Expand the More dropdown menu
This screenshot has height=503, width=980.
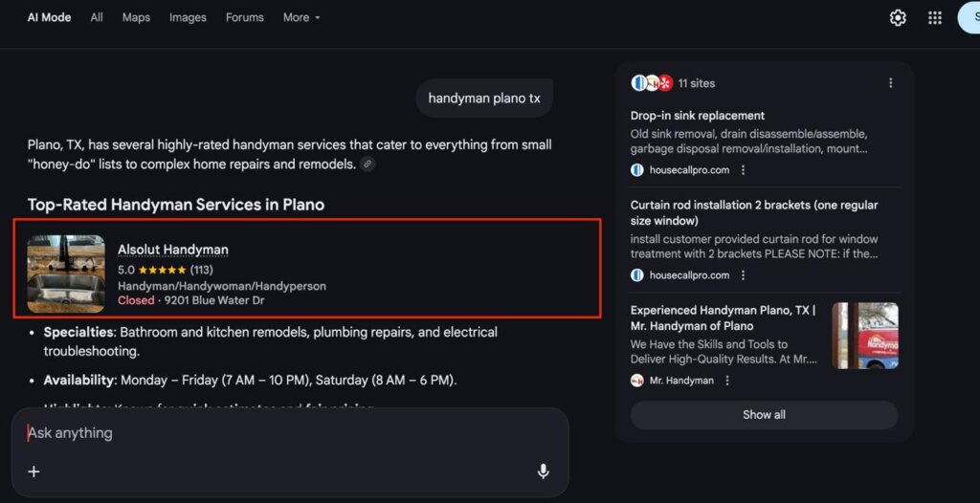301,17
